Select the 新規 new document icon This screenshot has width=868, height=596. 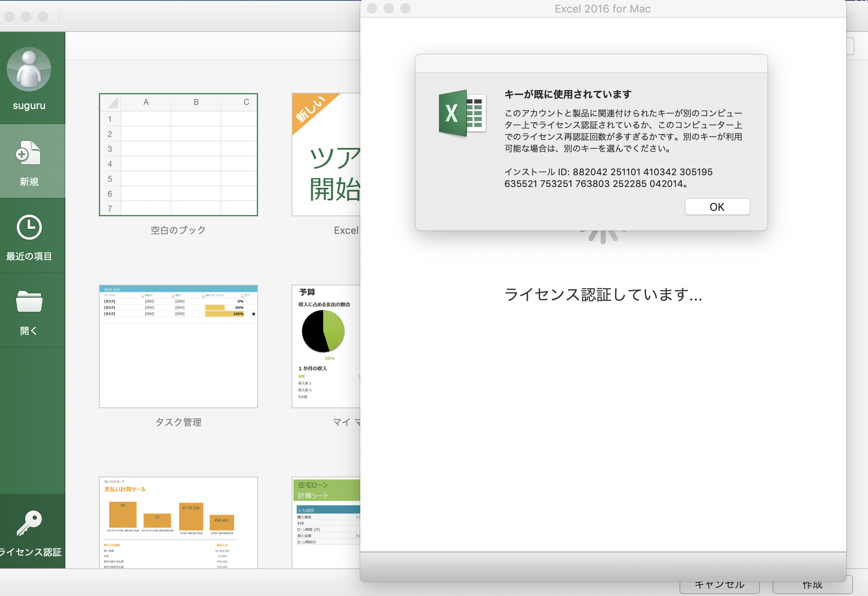click(29, 153)
